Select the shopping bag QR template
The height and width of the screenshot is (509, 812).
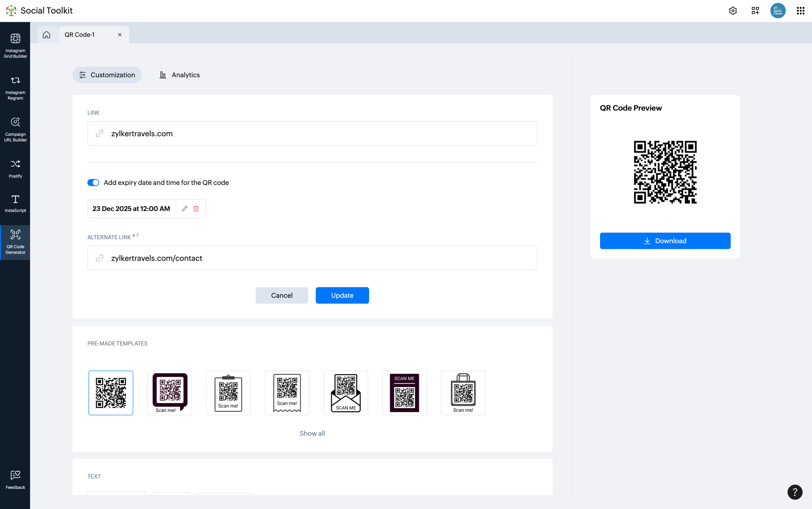point(463,392)
